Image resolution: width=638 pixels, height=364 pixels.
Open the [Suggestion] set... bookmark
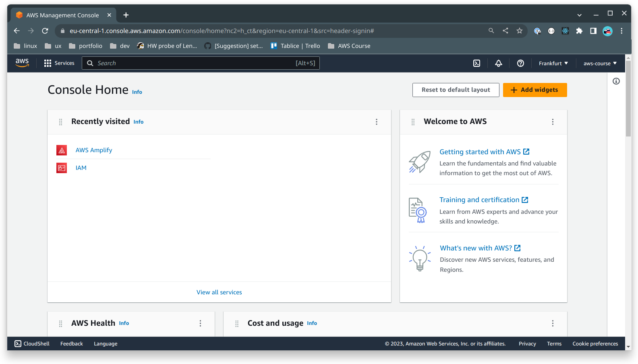[234, 46]
